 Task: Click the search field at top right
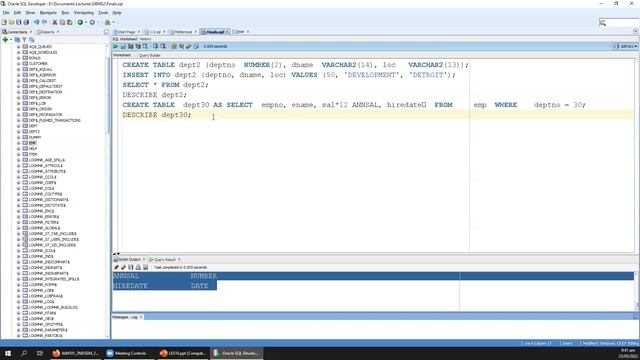621,22
